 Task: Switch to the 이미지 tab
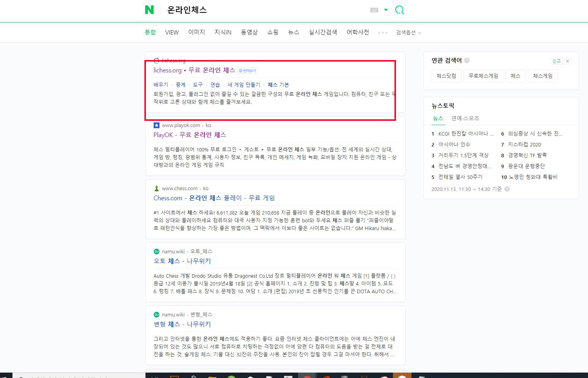click(197, 32)
